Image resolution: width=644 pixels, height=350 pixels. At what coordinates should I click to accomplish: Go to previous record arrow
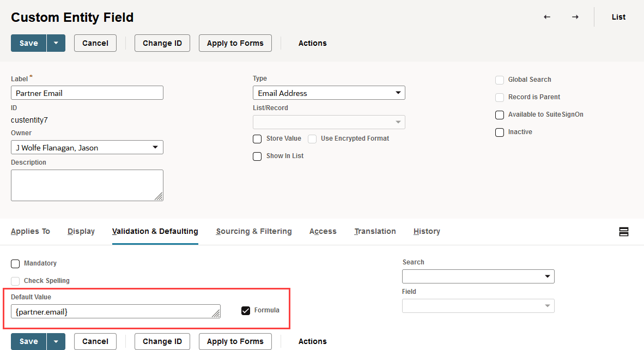tap(546, 17)
